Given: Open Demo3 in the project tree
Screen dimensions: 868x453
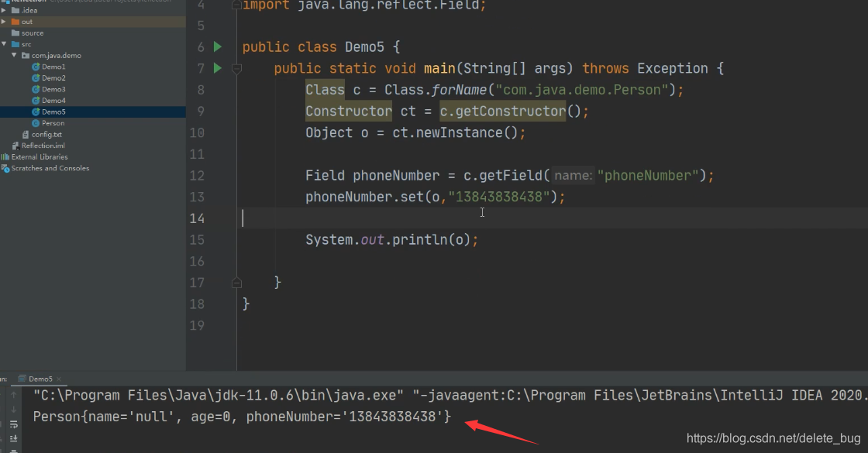Looking at the screenshot, I should [x=53, y=90].
